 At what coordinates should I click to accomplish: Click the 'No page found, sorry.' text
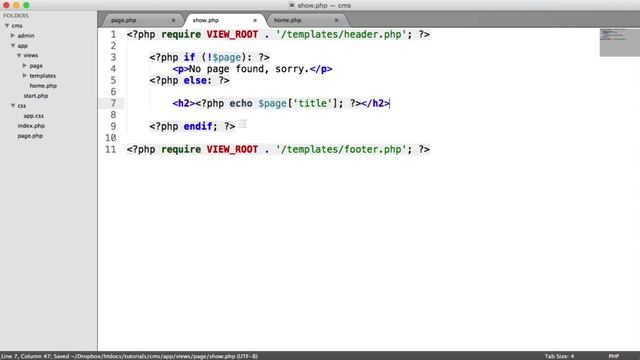249,69
